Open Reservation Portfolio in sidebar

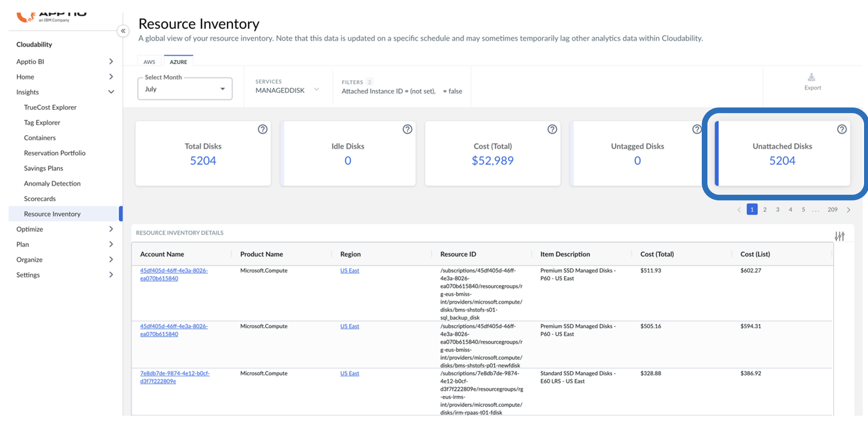55,153
